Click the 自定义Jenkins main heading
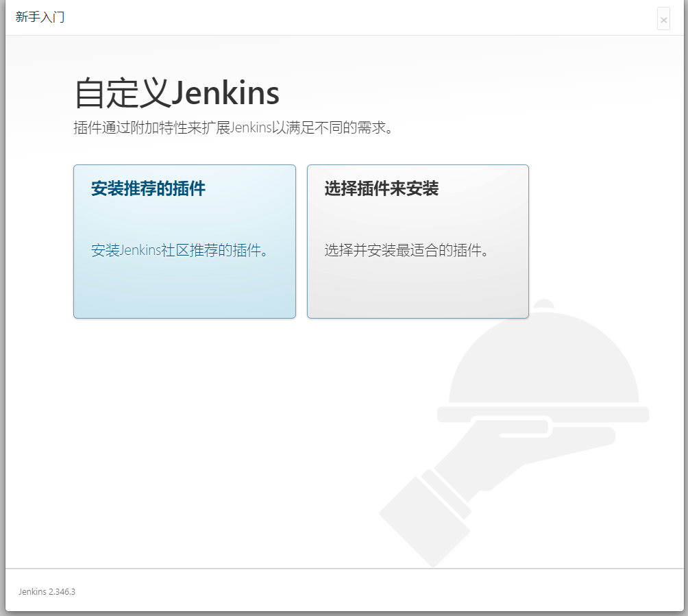 [177, 93]
